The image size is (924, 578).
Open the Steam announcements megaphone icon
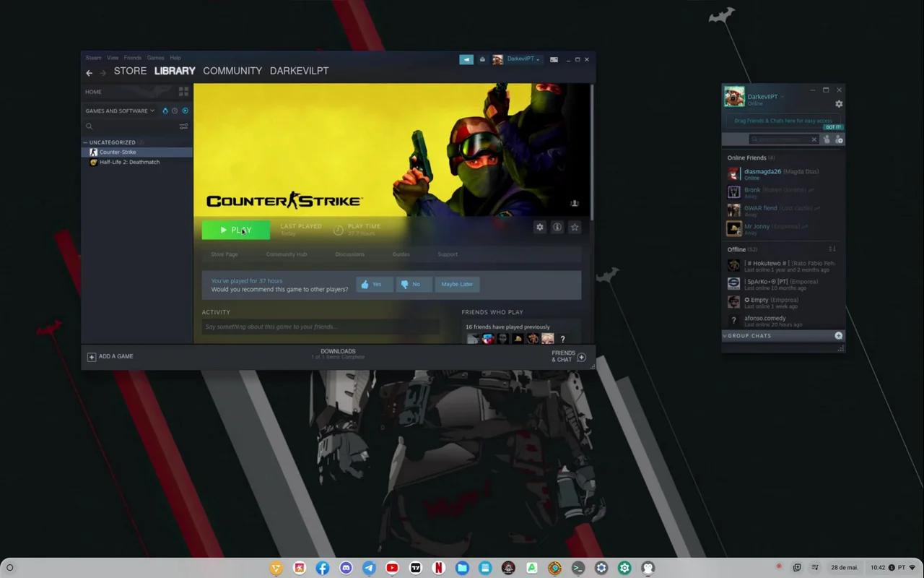tap(466, 59)
